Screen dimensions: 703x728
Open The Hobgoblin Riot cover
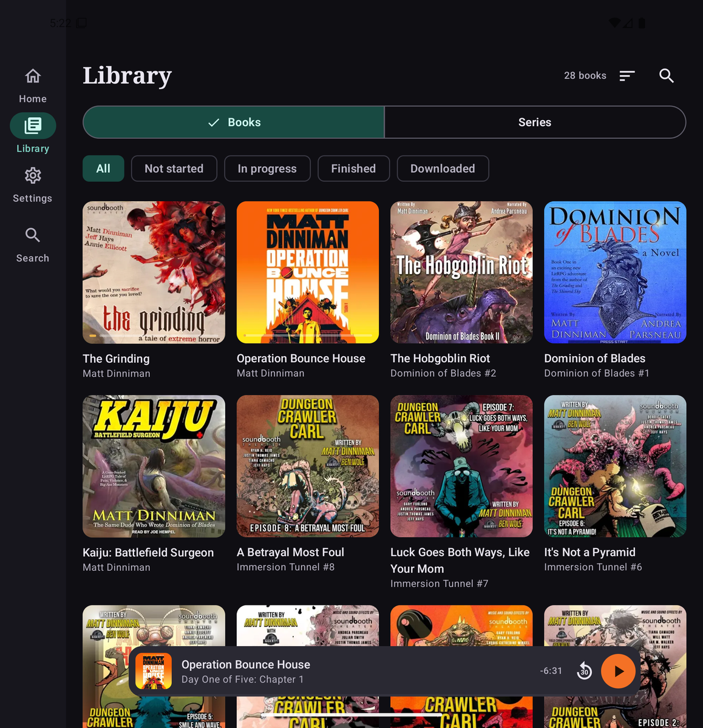pyautogui.click(x=461, y=272)
